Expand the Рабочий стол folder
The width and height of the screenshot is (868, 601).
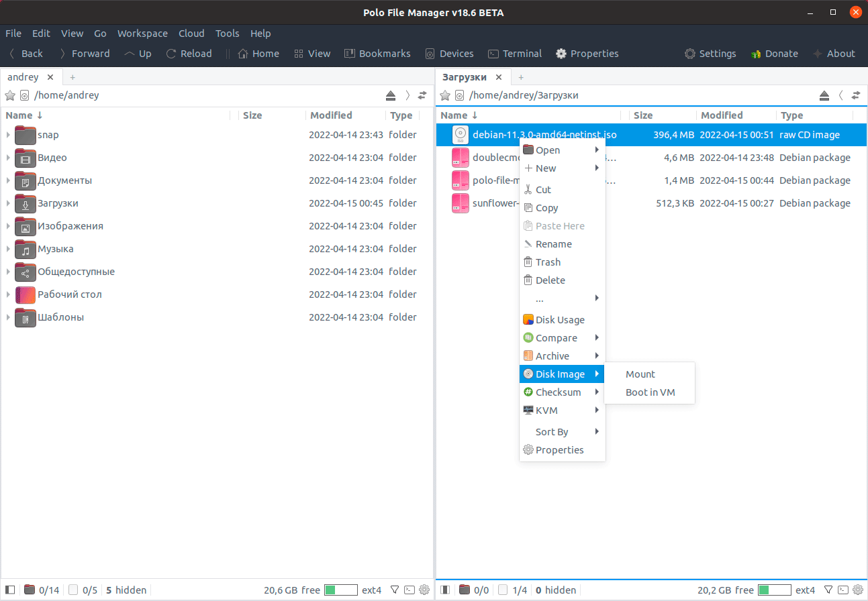[8, 294]
